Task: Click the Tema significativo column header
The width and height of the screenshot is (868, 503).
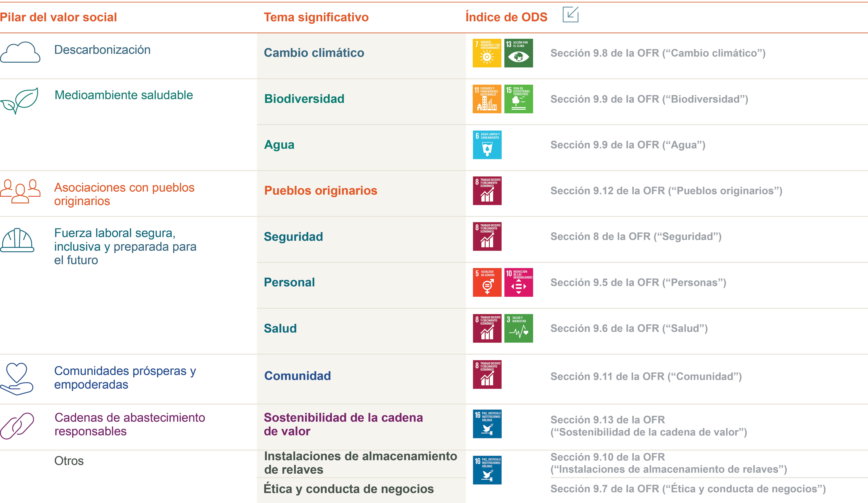Action: click(x=316, y=17)
